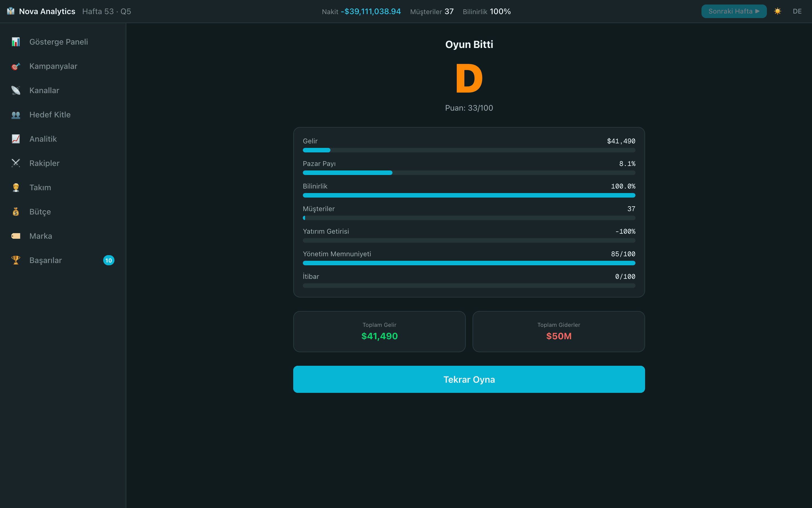The height and width of the screenshot is (508, 812).
Task: Open the Marka section
Action: (63, 236)
